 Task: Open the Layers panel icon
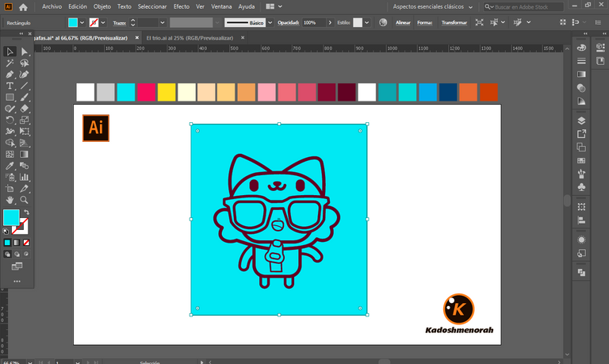(x=581, y=121)
